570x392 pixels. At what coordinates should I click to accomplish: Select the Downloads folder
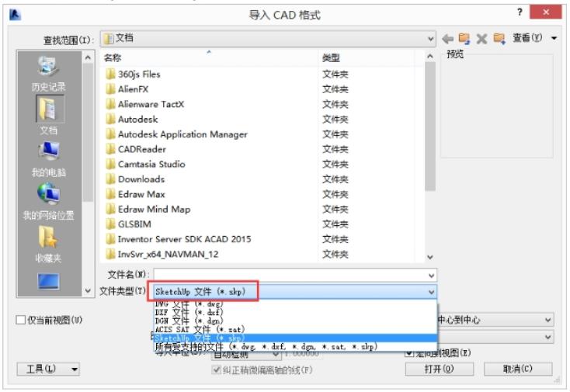click(135, 179)
